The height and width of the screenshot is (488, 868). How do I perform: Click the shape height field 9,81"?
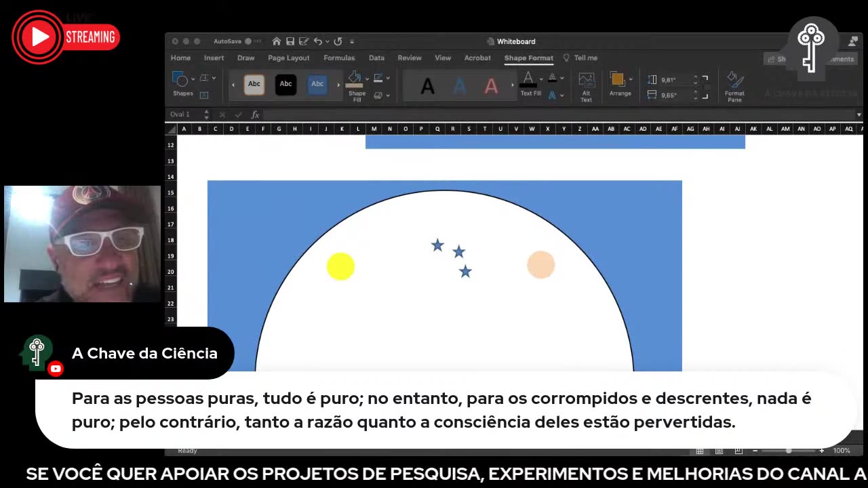click(x=676, y=79)
